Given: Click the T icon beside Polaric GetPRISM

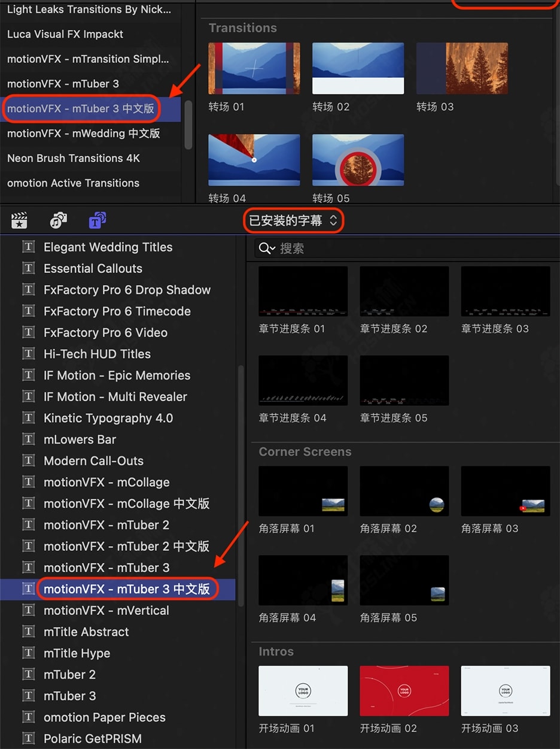Looking at the screenshot, I should (28, 739).
